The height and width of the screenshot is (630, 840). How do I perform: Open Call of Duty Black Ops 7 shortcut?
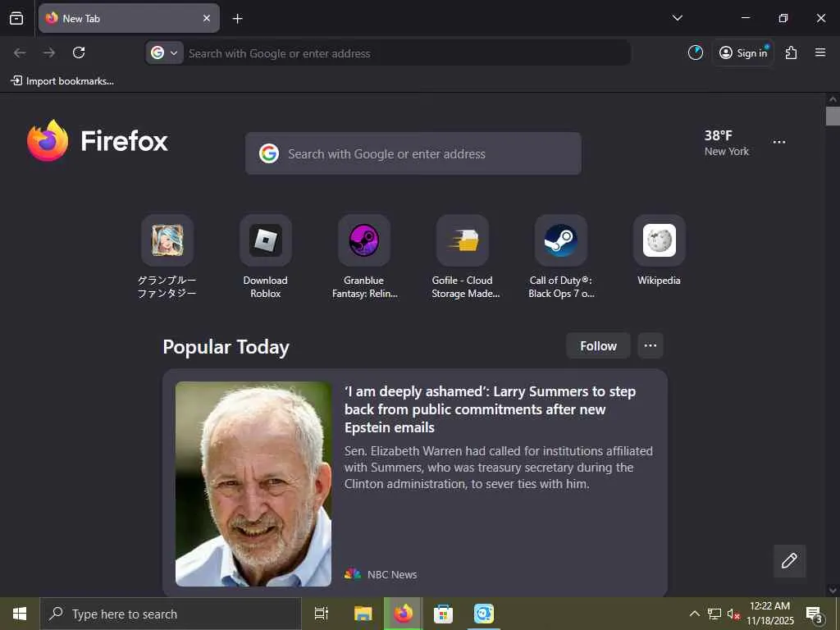(561, 257)
